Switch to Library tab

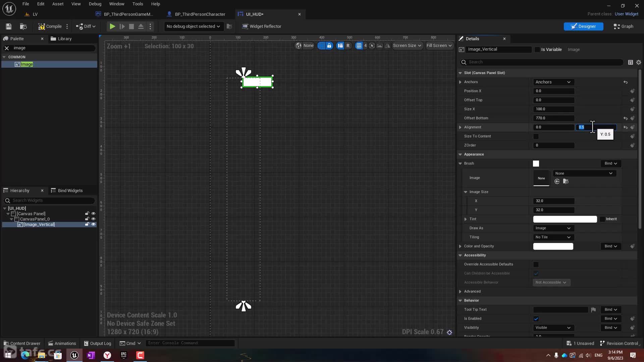[61, 39]
